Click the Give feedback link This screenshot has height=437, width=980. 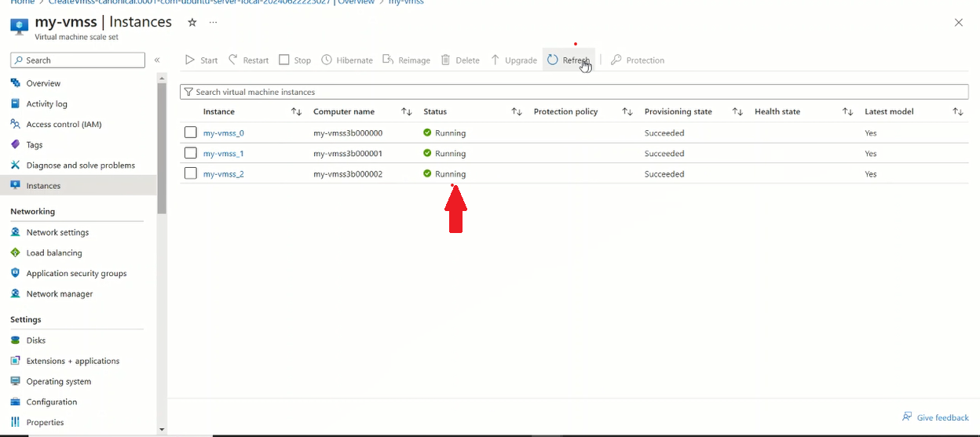coord(935,417)
